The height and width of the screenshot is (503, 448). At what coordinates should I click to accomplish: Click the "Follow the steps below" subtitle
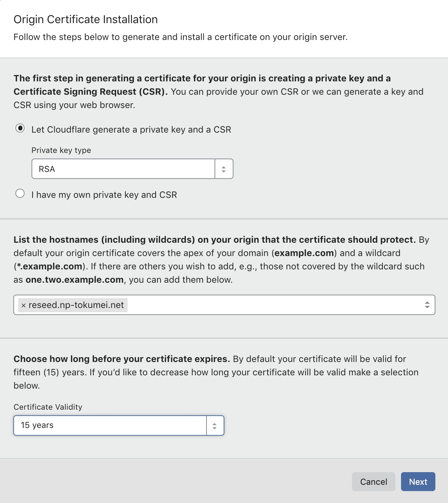point(181,37)
